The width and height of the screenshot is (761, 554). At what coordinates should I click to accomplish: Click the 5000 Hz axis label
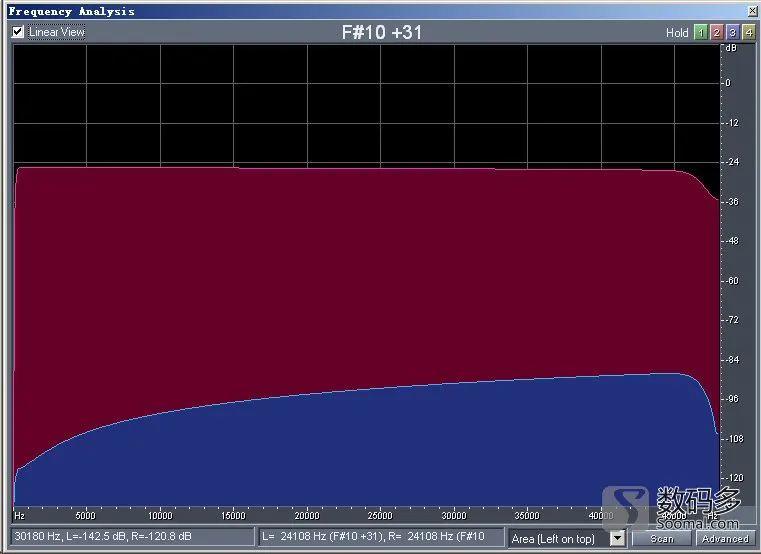click(x=85, y=516)
